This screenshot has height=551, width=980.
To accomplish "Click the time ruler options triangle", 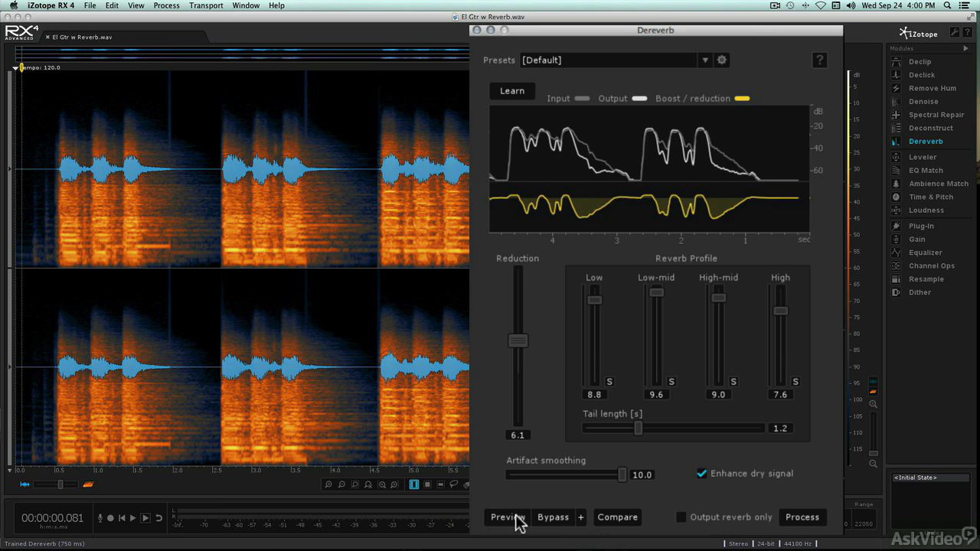I will (x=10, y=470).
